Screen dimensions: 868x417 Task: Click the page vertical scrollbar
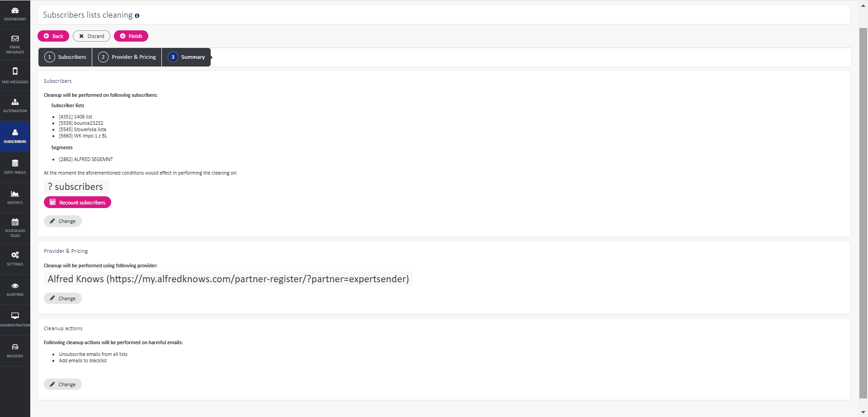coord(863,213)
